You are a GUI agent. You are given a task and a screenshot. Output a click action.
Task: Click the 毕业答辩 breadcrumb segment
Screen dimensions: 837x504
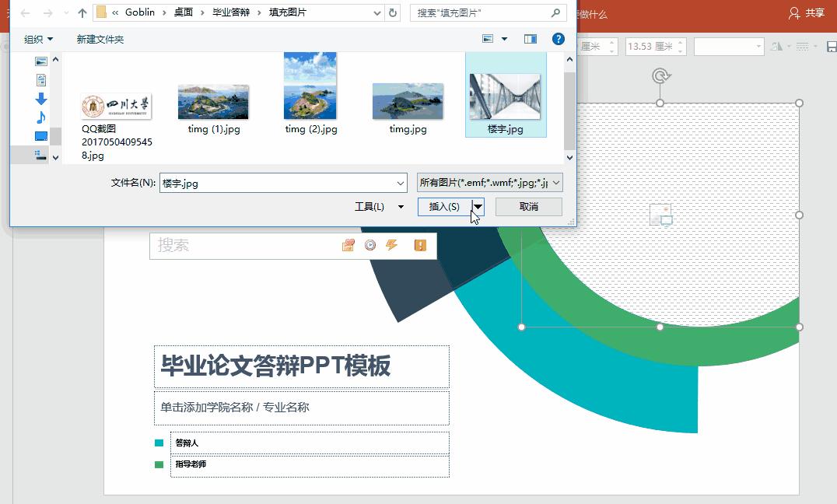(231, 12)
